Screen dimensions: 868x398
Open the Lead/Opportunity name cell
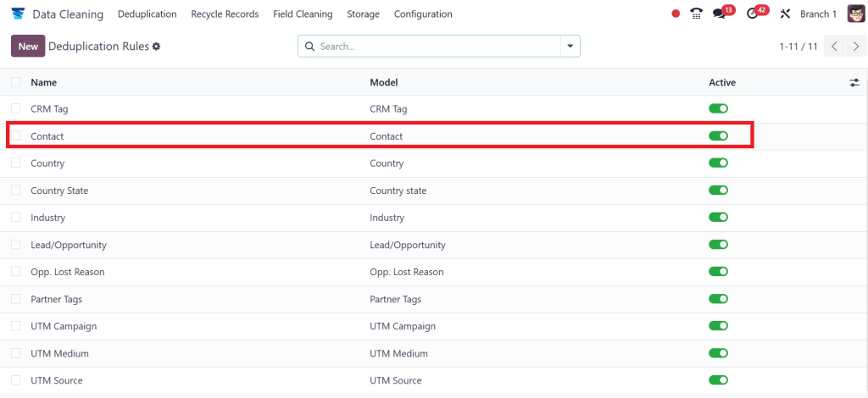[x=69, y=245]
